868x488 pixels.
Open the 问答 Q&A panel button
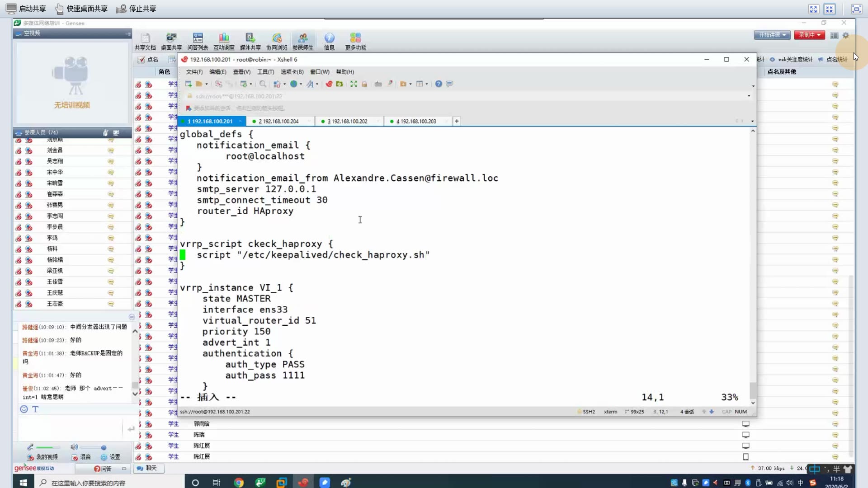pyautogui.click(x=103, y=469)
